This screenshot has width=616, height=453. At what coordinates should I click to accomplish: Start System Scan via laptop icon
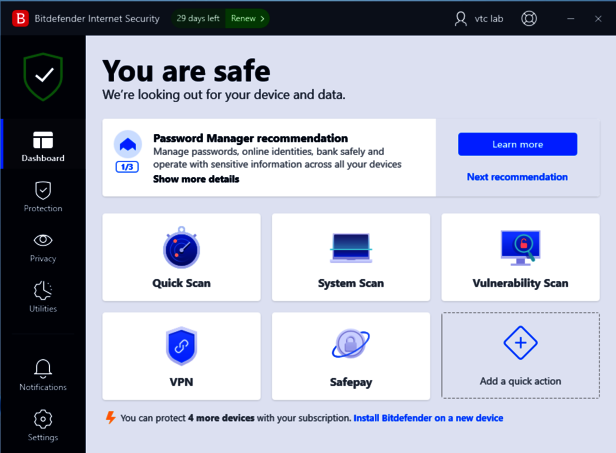click(351, 247)
